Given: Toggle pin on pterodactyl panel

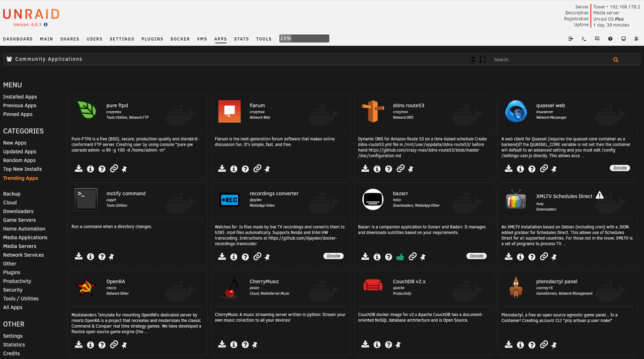Looking at the screenshot, I should tap(554, 345).
